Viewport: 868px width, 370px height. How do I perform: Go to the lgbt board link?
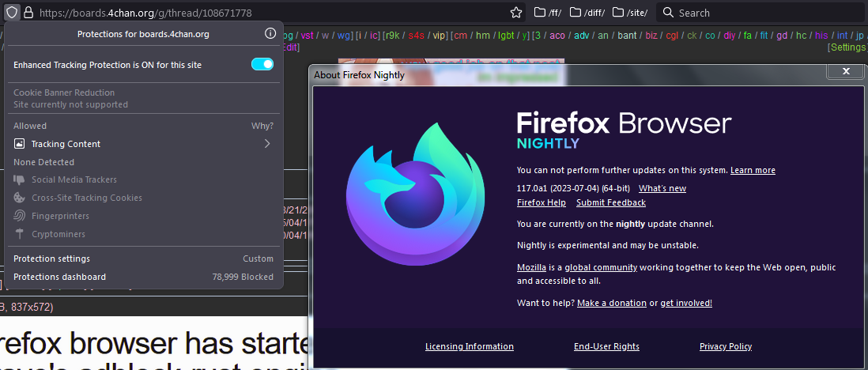pos(505,36)
